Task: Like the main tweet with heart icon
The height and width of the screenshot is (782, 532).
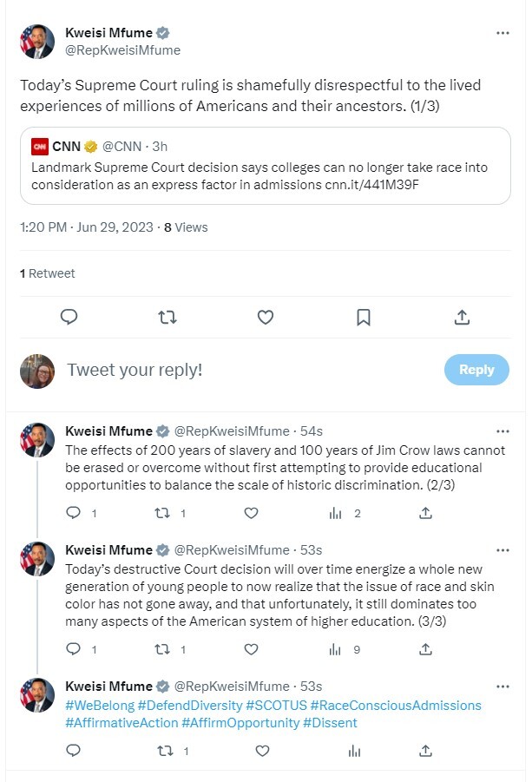Action: (266, 318)
